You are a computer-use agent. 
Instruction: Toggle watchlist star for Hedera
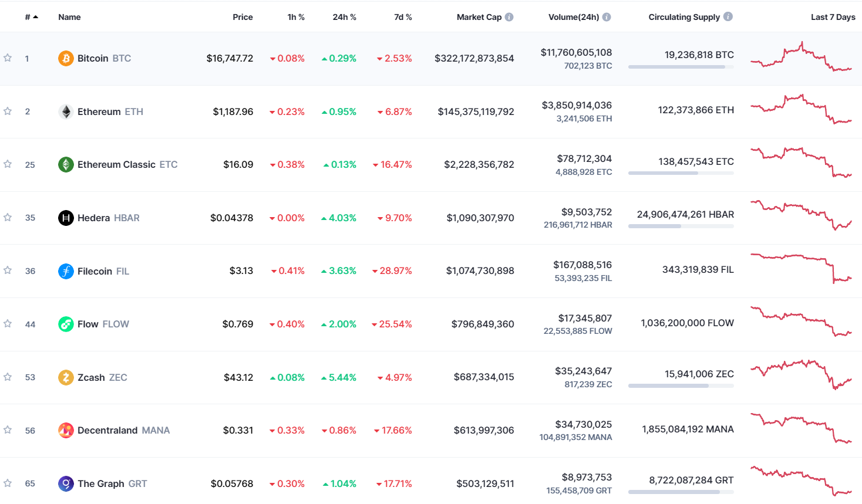point(8,217)
